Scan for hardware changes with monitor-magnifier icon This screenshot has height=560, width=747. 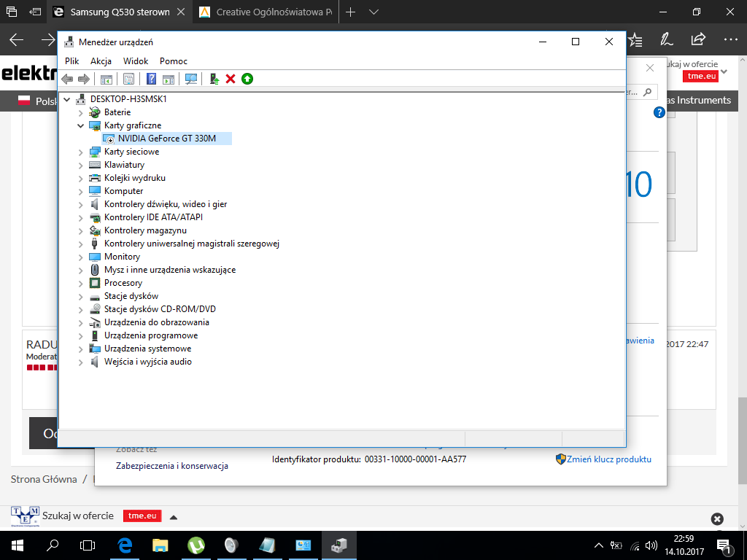pos(191,79)
